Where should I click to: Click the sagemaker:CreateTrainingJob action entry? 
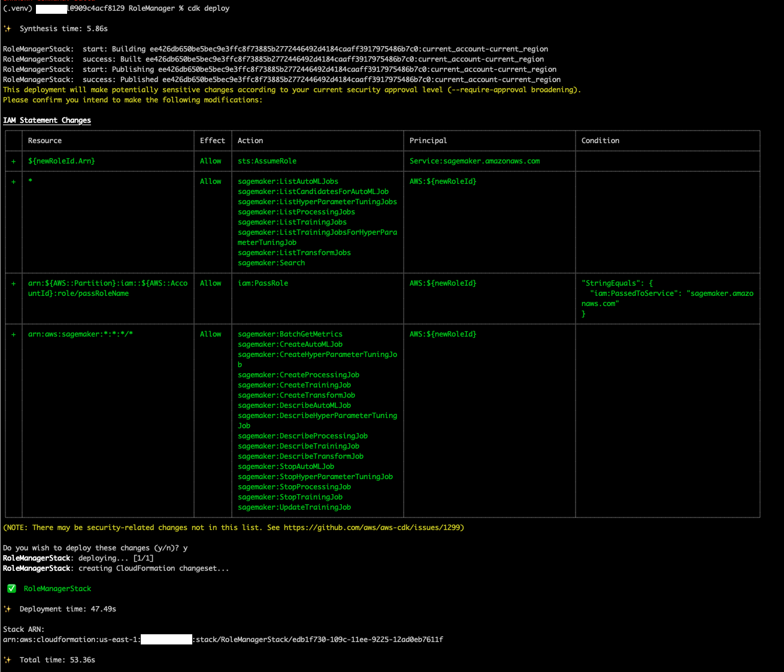294,385
